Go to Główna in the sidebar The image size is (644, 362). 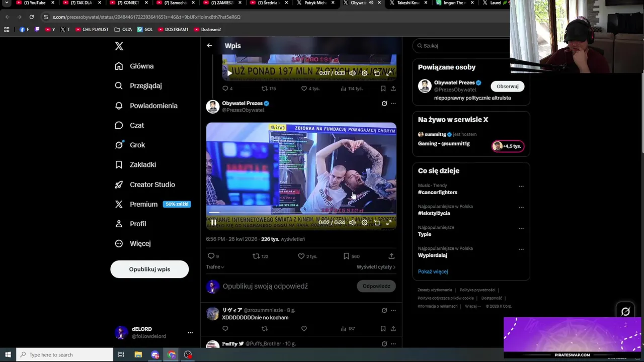point(134,66)
